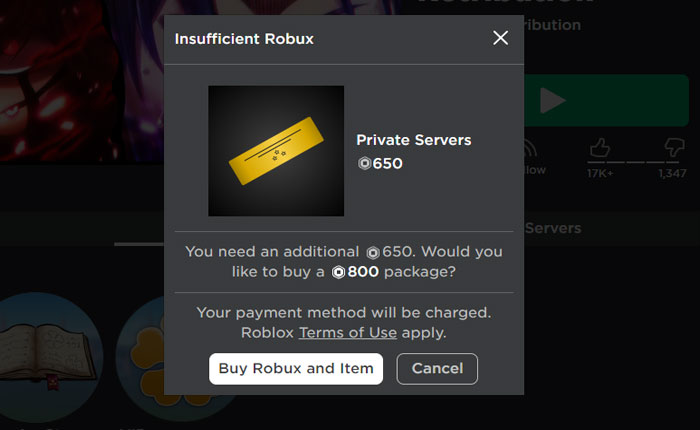
Task: Cancel the Robux purchase
Action: [x=437, y=368]
